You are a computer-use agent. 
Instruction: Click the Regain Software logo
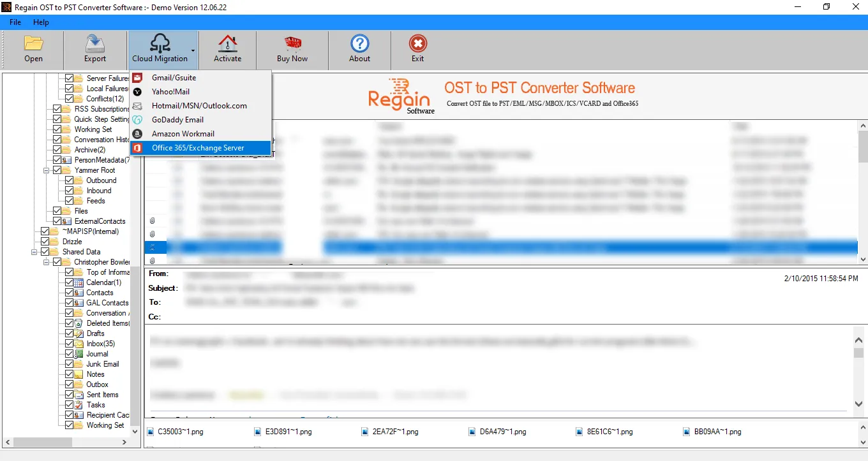coord(401,96)
